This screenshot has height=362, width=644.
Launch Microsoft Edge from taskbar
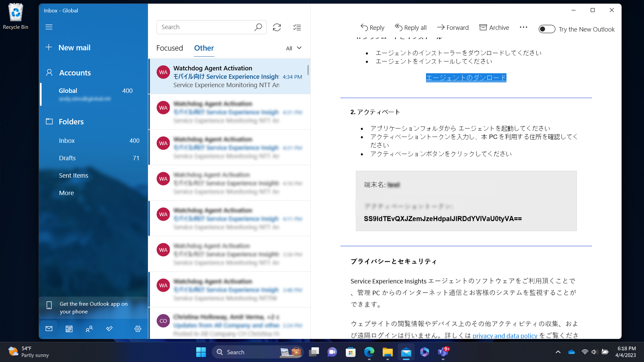click(369, 352)
